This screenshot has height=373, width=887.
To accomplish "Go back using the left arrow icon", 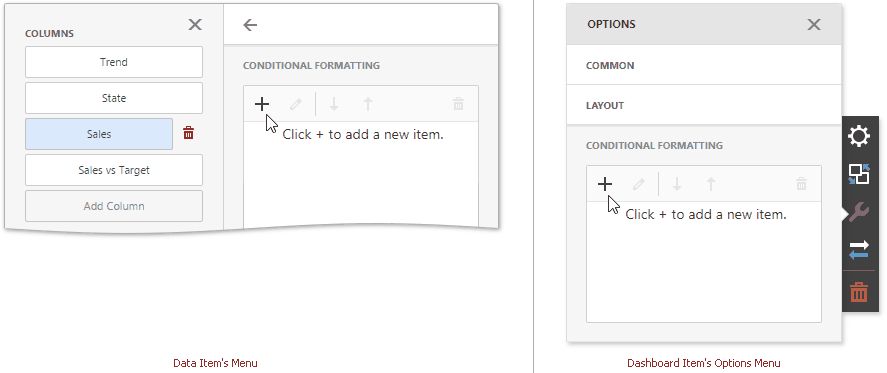I will (250, 24).
